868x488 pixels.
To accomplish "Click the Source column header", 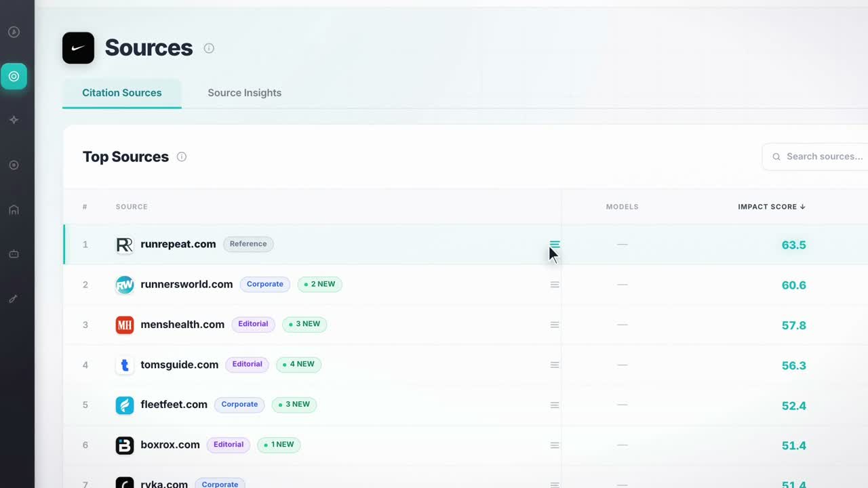I will pyautogui.click(x=132, y=207).
